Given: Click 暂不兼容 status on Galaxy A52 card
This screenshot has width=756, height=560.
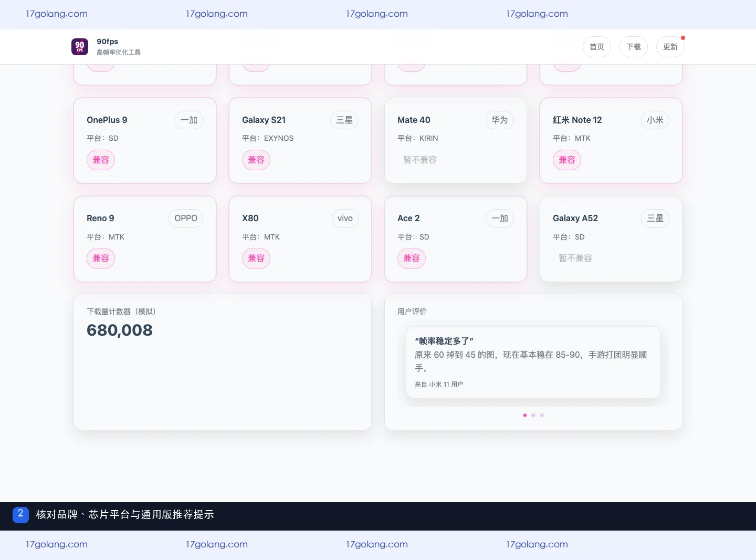Looking at the screenshot, I should (x=575, y=258).
